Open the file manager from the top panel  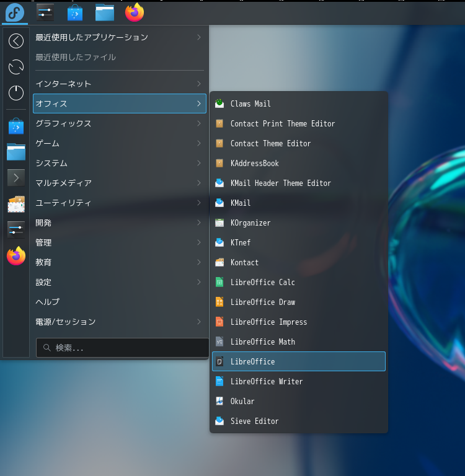[105, 13]
